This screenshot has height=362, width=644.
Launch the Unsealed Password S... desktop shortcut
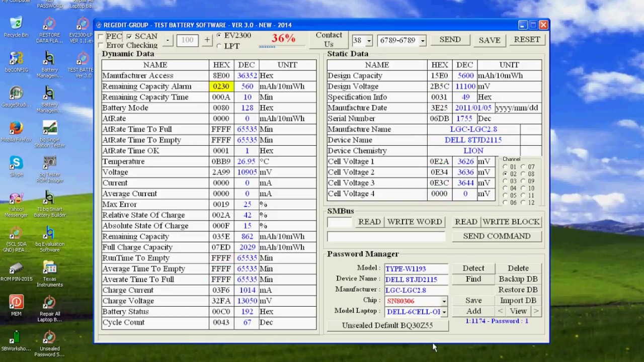point(50,343)
